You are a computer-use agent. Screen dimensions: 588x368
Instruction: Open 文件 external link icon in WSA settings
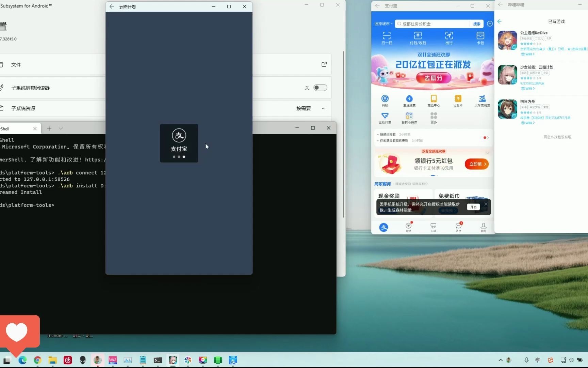click(x=324, y=64)
